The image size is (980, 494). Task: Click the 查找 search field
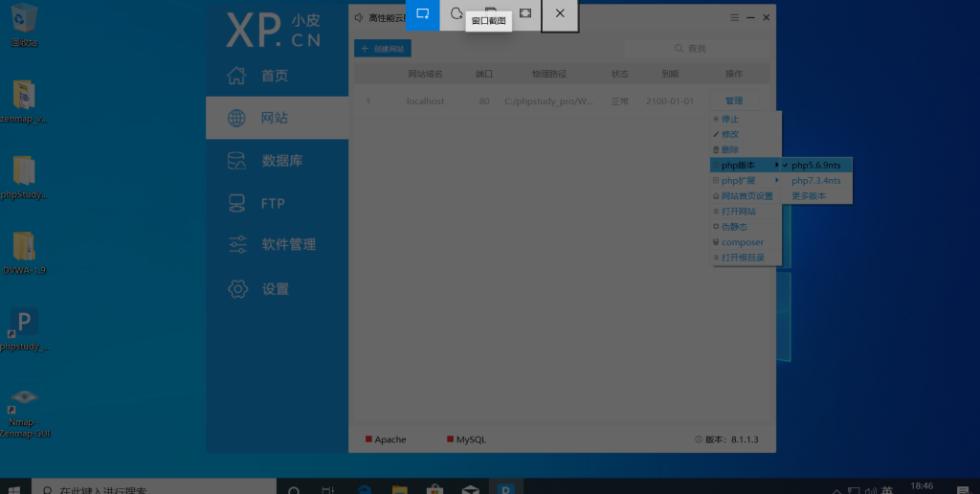(718, 48)
